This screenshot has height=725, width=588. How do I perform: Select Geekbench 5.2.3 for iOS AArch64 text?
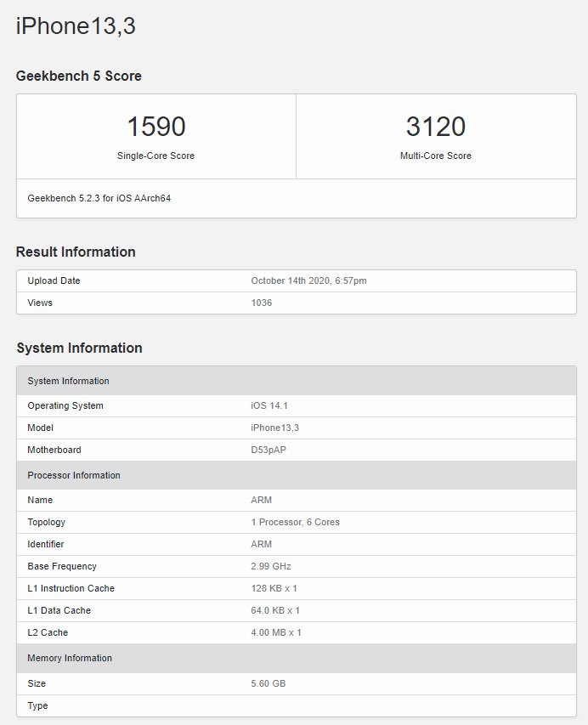tap(99, 198)
